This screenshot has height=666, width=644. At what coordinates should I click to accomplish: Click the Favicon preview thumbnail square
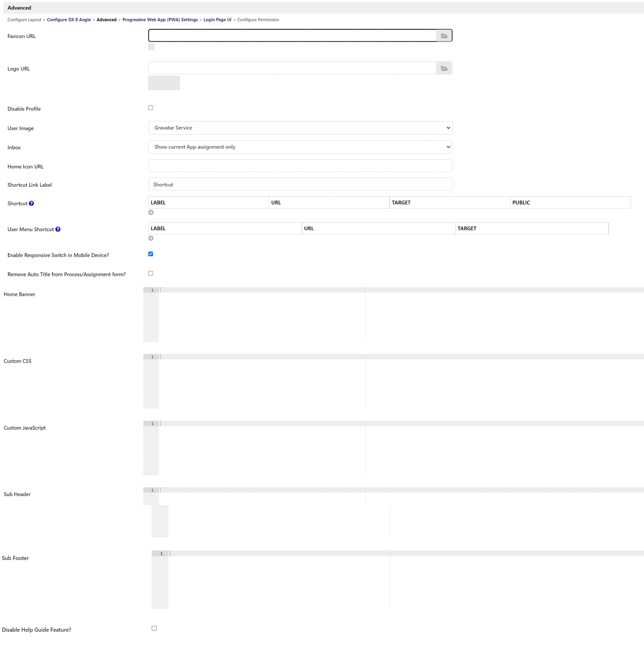tap(151, 47)
